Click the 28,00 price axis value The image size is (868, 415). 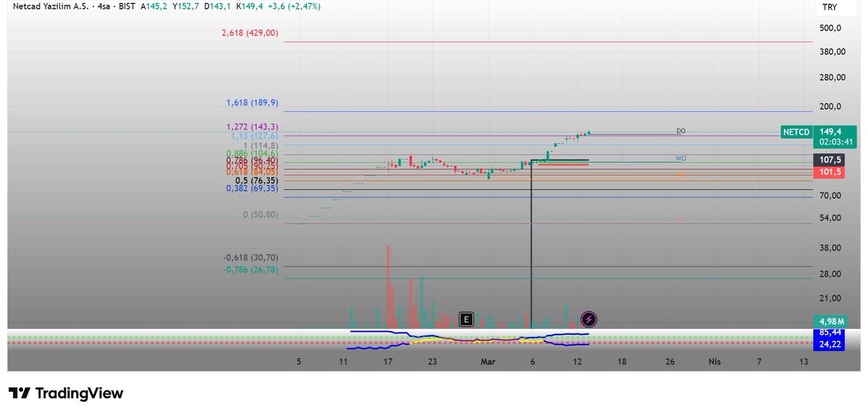pos(830,274)
